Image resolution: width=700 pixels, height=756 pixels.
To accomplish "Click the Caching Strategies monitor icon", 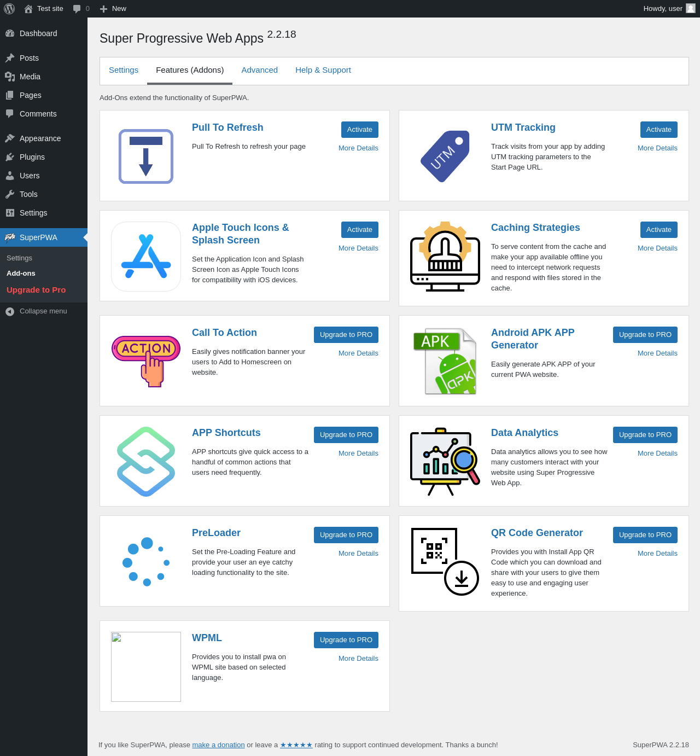I will tap(445, 257).
